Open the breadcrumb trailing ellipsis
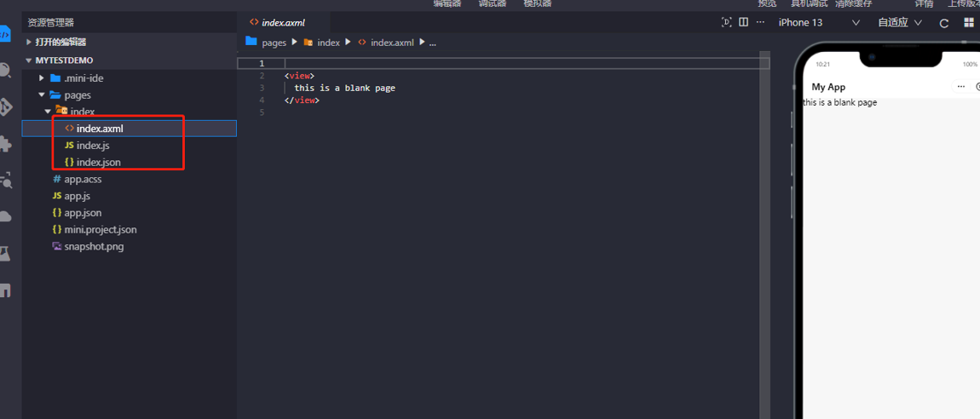The image size is (980, 419). [x=432, y=43]
